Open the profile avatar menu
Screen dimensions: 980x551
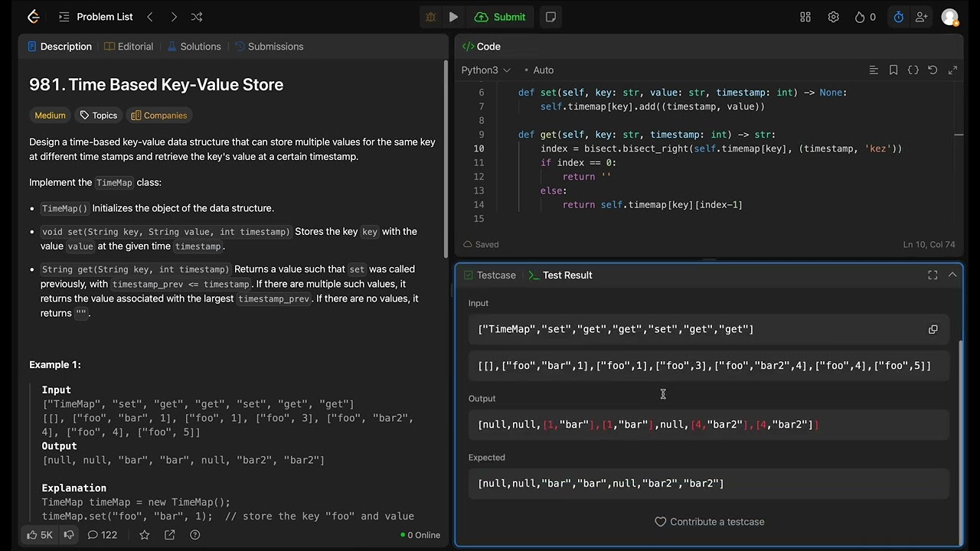pyautogui.click(x=950, y=17)
